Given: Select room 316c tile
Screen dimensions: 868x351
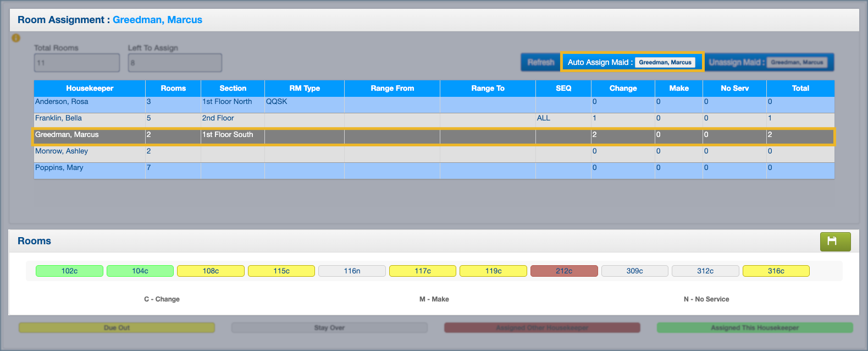Looking at the screenshot, I should coord(776,271).
